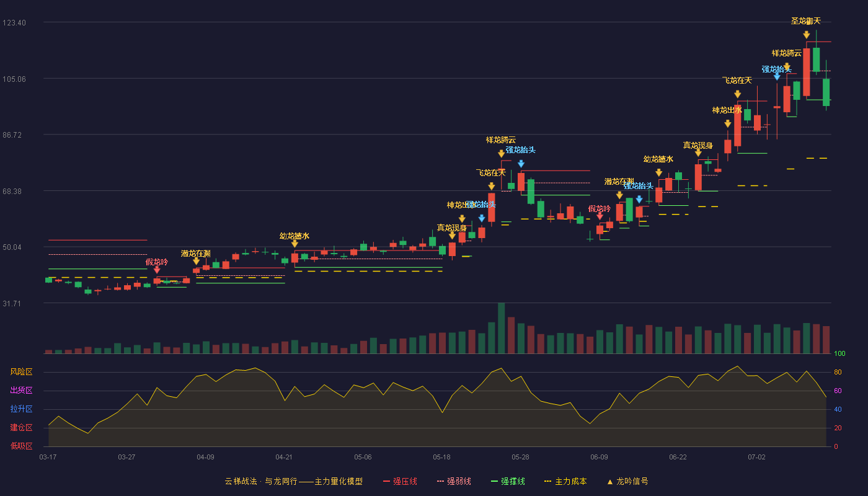Click the 幼龙嬉水 arrow near 04-21

[294, 244]
